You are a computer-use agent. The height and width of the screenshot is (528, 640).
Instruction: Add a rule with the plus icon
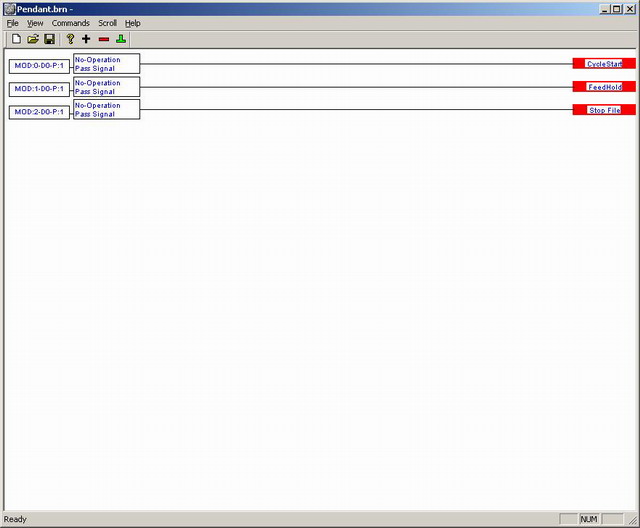coord(86,39)
